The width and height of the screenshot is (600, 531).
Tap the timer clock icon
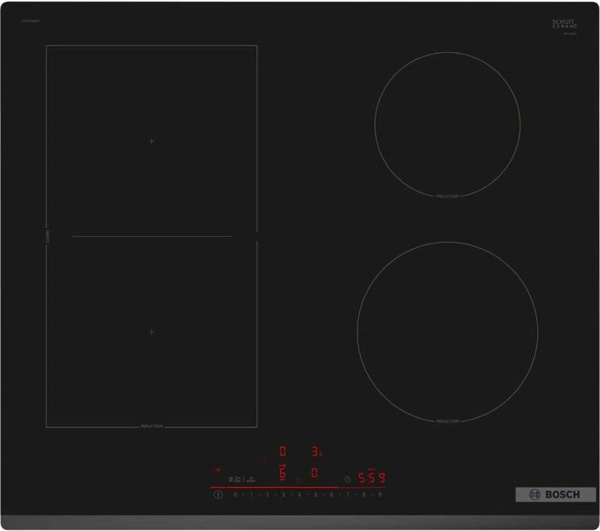tap(347, 479)
